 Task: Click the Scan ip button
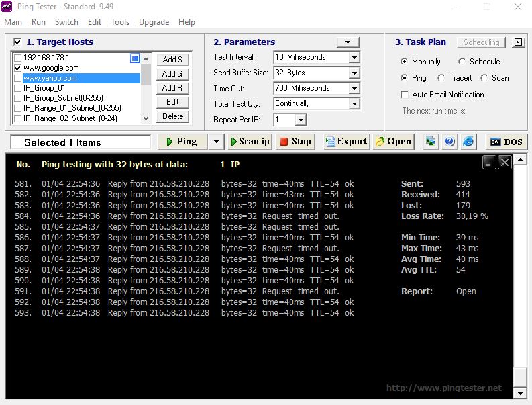point(250,141)
